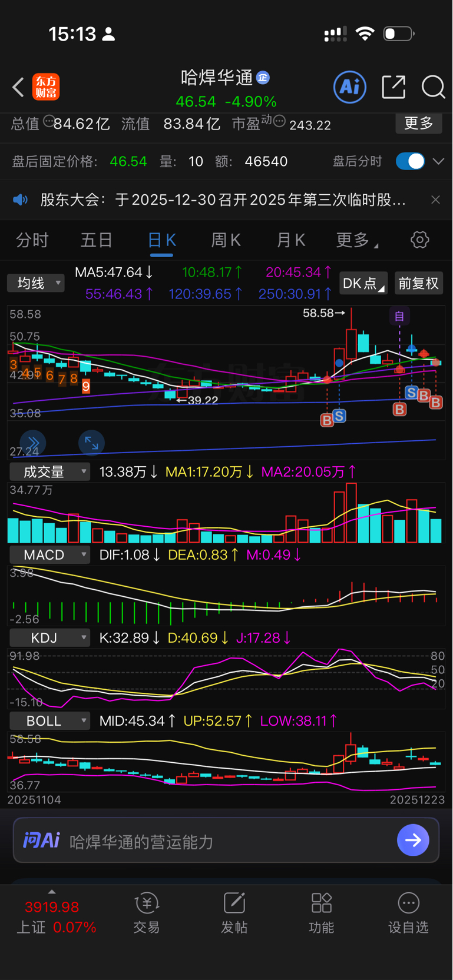Image resolution: width=453 pixels, height=980 pixels.
Task: Tap the double-chevron expand icon on chart
Action: pos(33,443)
